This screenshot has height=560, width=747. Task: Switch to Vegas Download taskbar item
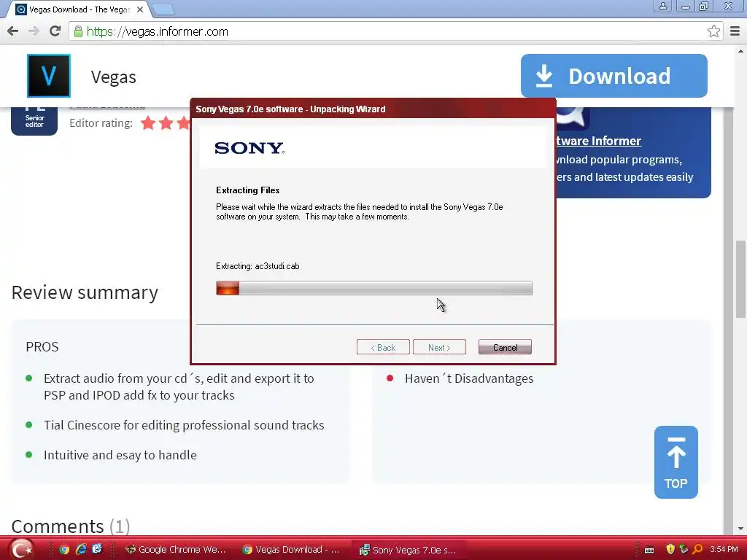tap(291, 550)
